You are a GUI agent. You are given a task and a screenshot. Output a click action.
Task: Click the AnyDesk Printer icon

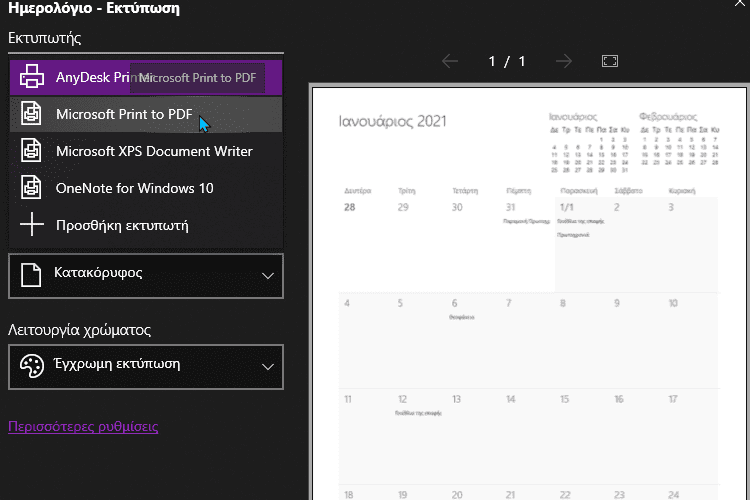point(32,77)
